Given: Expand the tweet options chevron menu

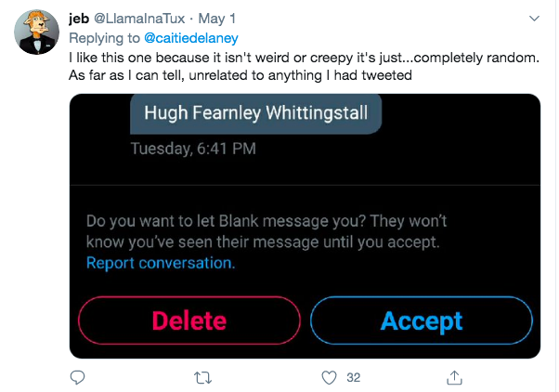Looking at the screenshot, I should click(534, 19).
